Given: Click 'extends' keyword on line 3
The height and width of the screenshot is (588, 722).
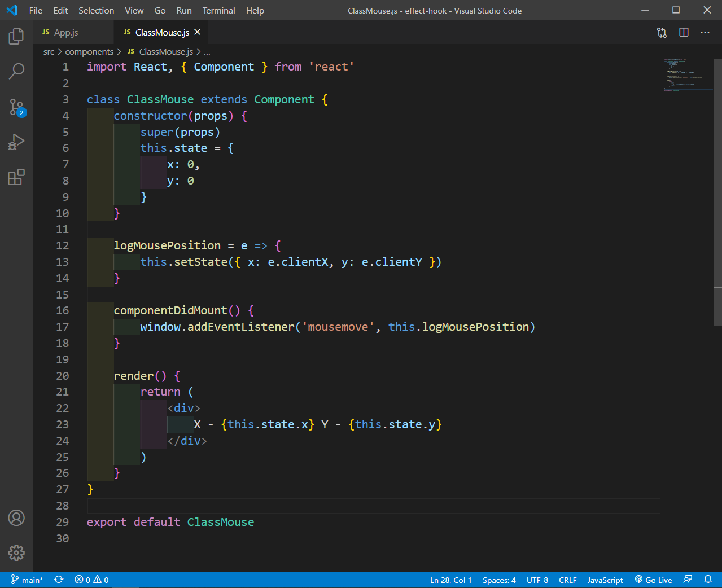Looking at the screenshot, I should click(x=224, y=99).
